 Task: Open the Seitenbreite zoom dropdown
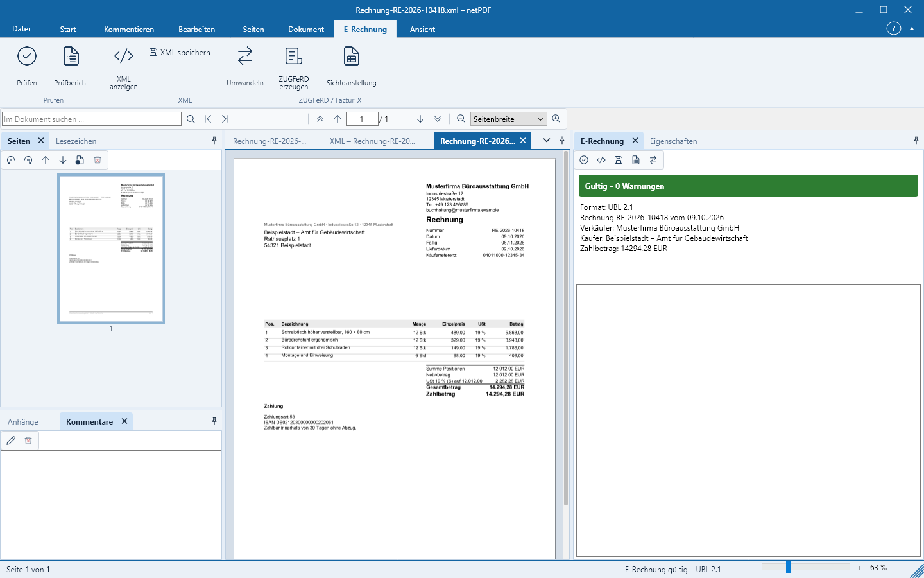[508, 119]
